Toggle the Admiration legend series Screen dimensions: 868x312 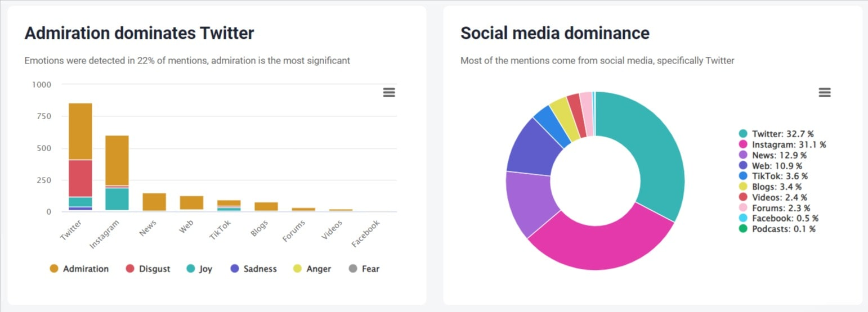[x=79, y=269]
